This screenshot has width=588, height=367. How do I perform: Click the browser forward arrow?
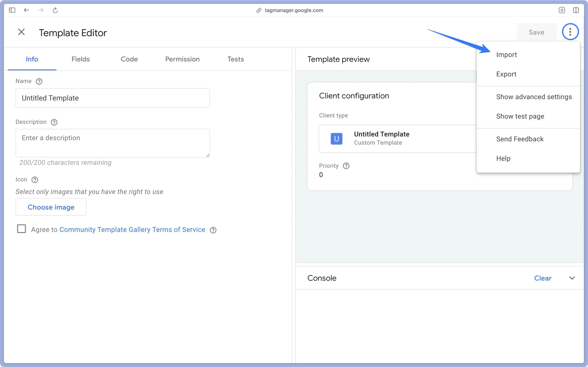point(41,10)
